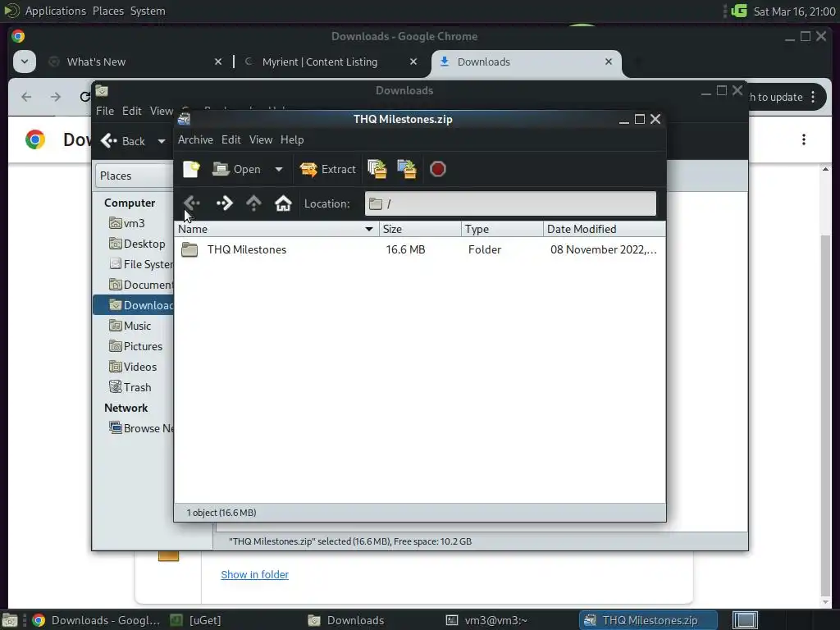Go back in archive navigation
Viewport: 840px width, 630px height.
pos(192,203)
